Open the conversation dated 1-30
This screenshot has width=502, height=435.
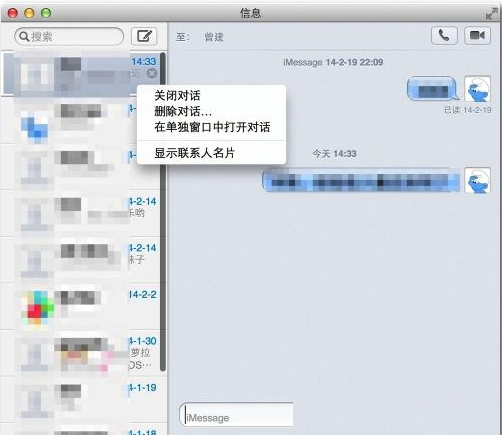pyautogui.click(x=80, y=353)
